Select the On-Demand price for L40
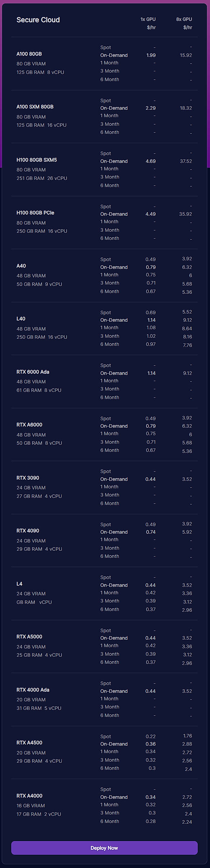Screen dimensions: 210x868 pyautogui.click(x=151, y=320)
